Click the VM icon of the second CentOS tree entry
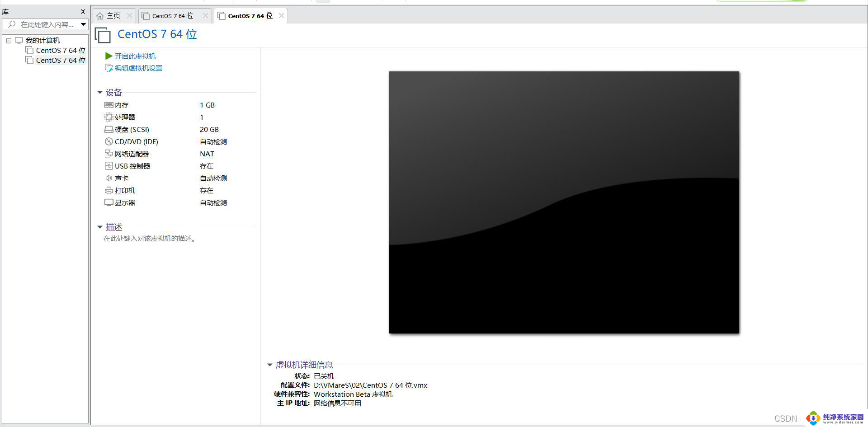The width and height of the screenshot is (868, 427). tap(29, 60)
